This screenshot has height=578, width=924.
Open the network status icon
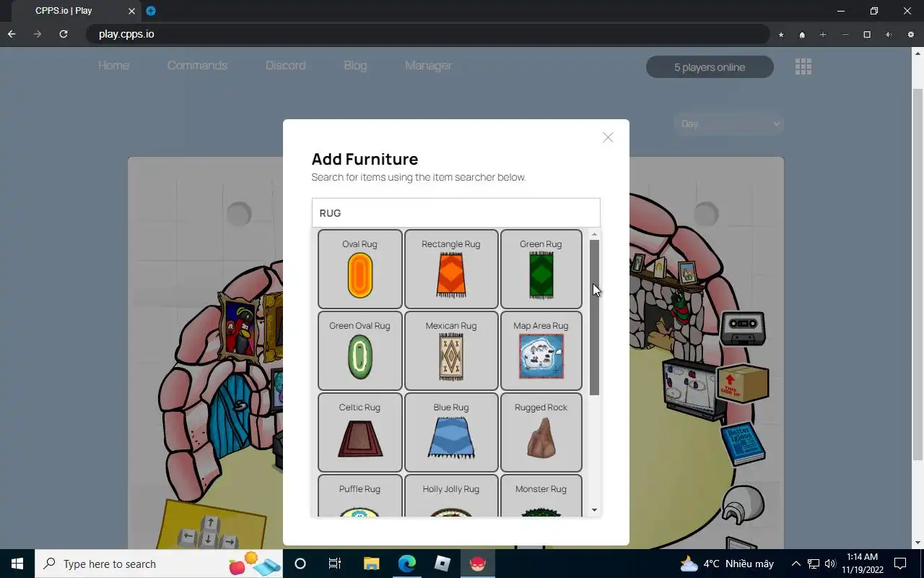click(x=814, y=564)
